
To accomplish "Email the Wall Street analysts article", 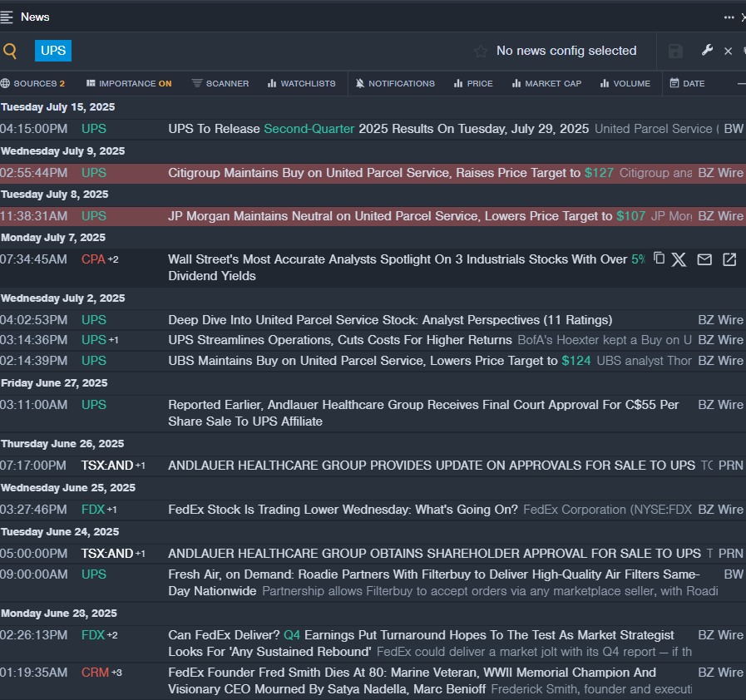I will click(704, 259).
